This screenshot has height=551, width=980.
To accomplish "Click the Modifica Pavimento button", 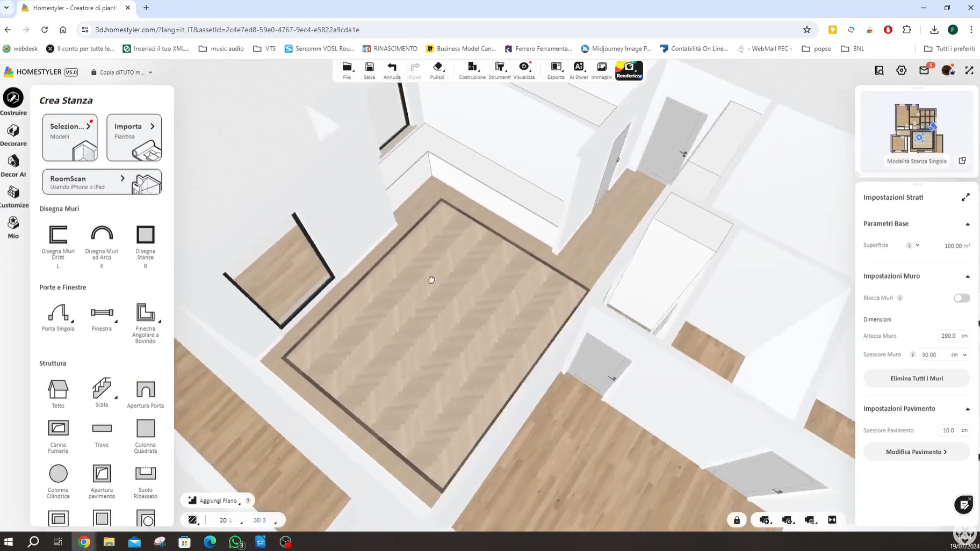I will [916, 452].
